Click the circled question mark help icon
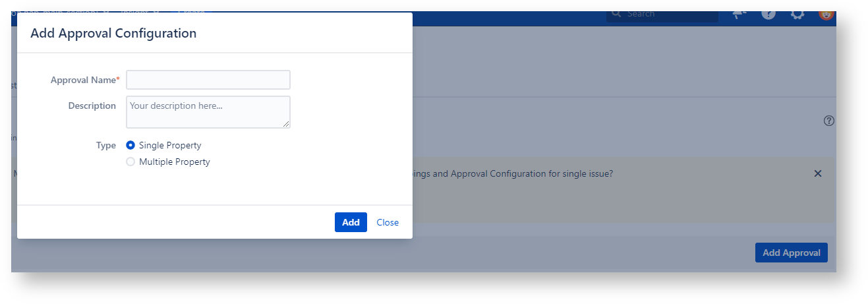Viewport: 868px width, 304px height. pos(829,121)
